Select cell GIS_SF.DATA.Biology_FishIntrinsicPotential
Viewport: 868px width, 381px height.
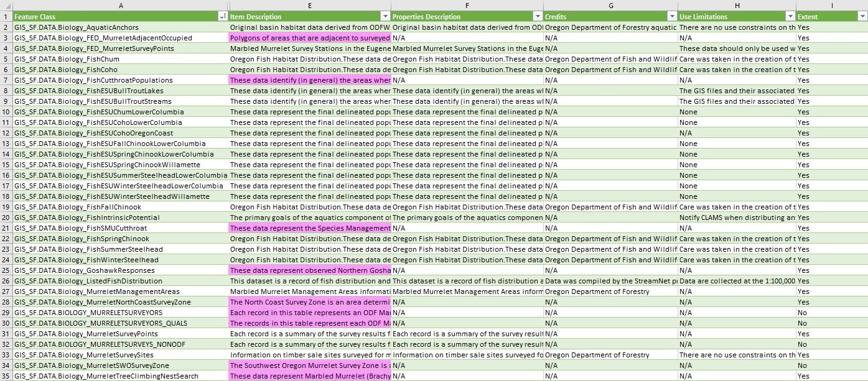click(x=120, y=218)
